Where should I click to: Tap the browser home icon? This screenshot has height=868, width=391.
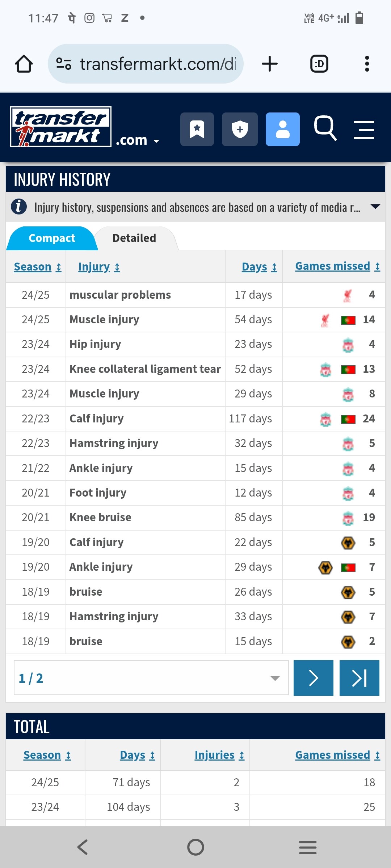[24, 64]
